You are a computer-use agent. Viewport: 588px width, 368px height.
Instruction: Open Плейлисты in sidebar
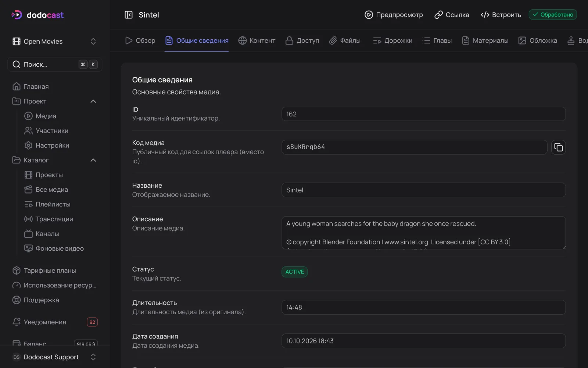pos(61,204)
